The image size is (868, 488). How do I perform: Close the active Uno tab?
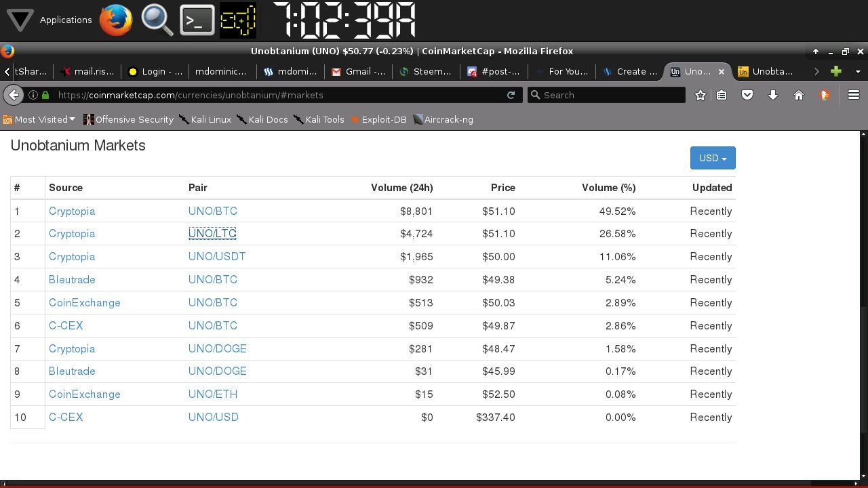click(722, 71)
